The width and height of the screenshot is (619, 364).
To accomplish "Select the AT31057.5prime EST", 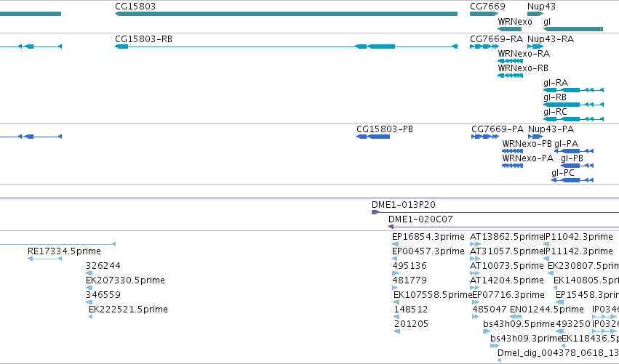I will point(475,259).
